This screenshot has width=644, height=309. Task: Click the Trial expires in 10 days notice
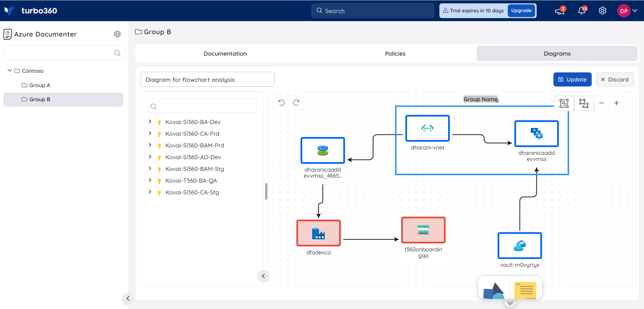pos(473,11)
